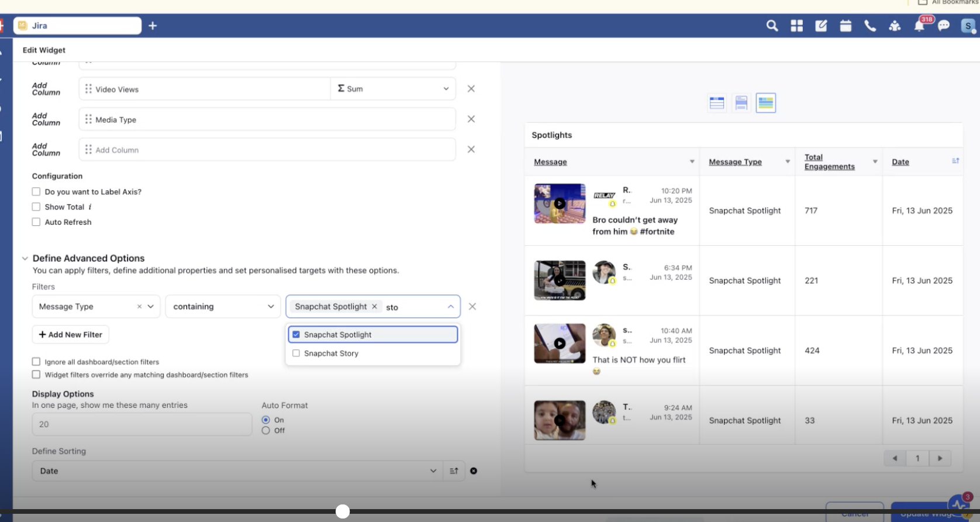
Task: Grab the Video Views drag handle
Action: point(88,89)
